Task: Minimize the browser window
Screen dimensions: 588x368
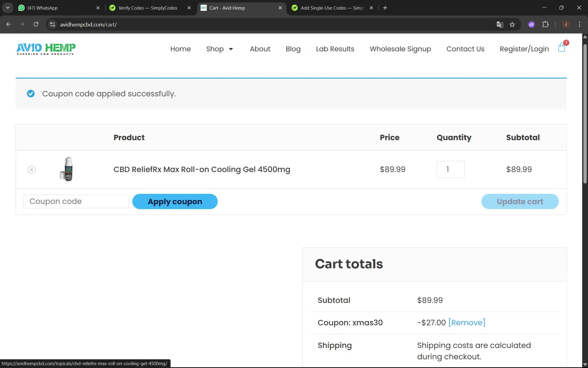Action: point(544,8)
